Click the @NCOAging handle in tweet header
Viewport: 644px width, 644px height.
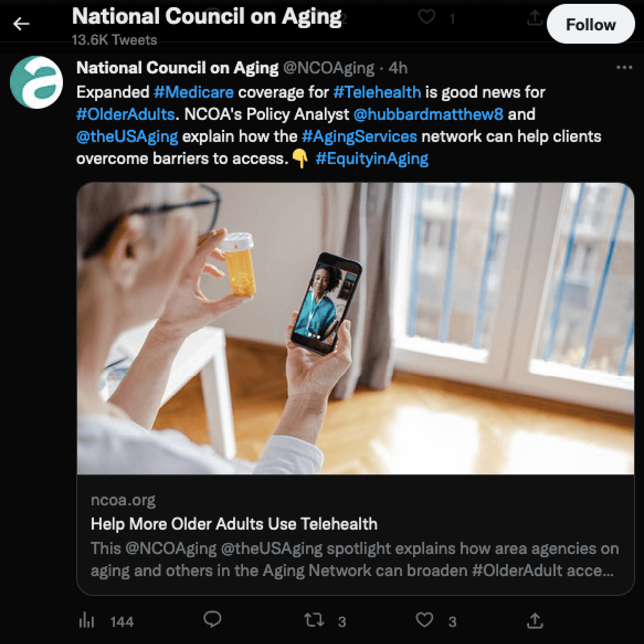(329, 68)
